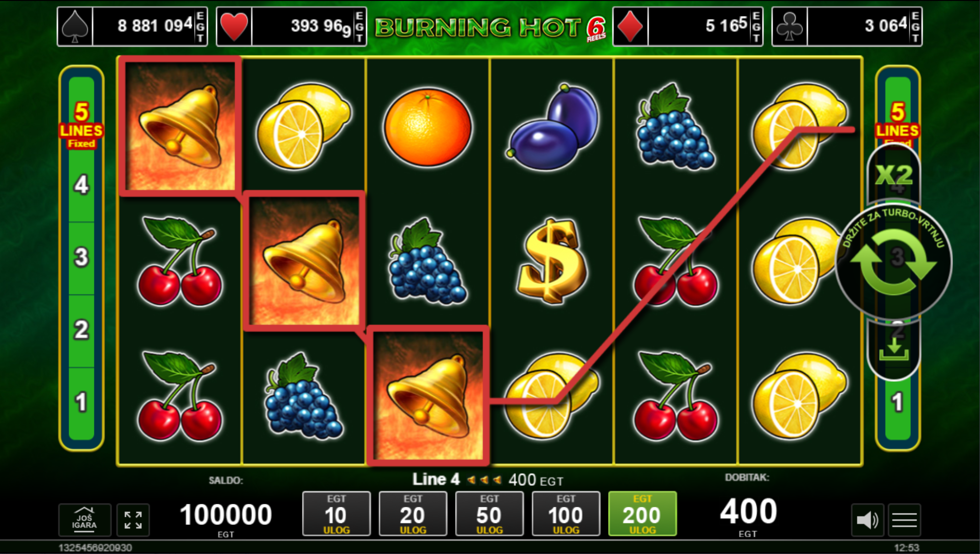Click the Burning Hot 6 Reels logo
This screenshot has height=554, width=980.
(490, 28)
